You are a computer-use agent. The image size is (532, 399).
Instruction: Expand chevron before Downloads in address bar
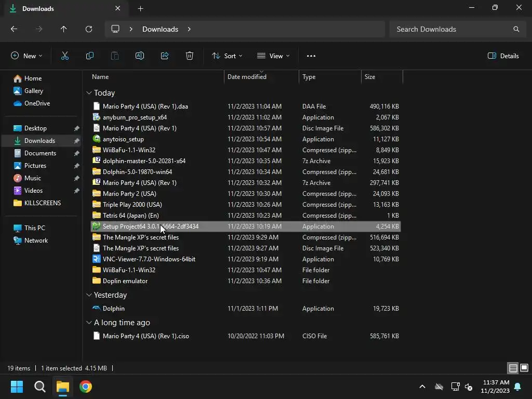131,29
